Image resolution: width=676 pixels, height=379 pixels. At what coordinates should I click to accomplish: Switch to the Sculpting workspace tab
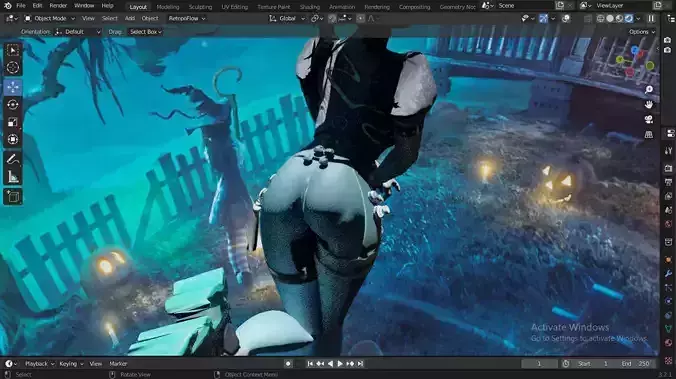click(x=200, y=7)
